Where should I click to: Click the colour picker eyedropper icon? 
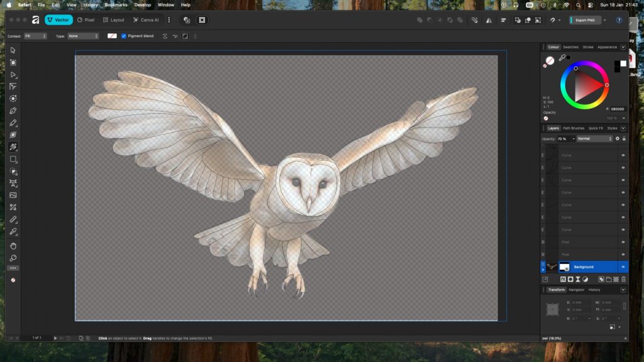(562, 58)
